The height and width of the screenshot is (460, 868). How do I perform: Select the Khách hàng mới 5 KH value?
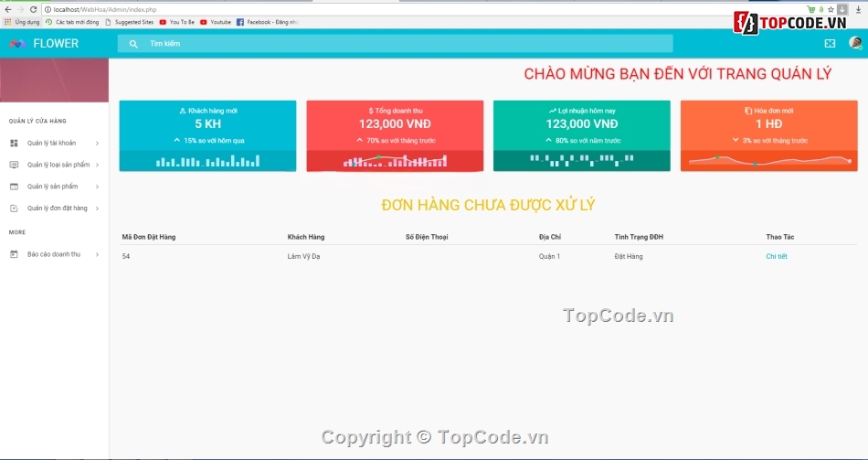(207, 124)
